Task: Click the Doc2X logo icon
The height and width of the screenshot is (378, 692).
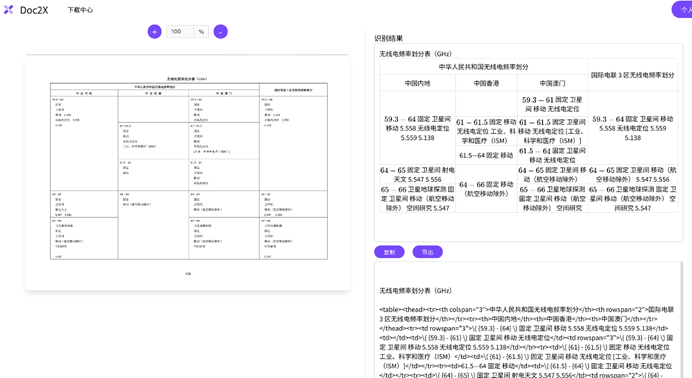Action: click(8, 10)
